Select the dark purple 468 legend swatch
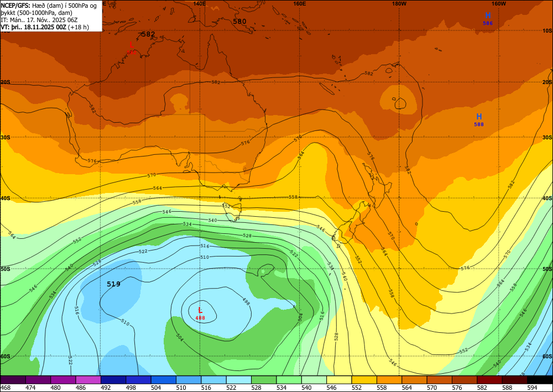The width and height of the screenshot is (553, 392). click(x=13, y=380)
